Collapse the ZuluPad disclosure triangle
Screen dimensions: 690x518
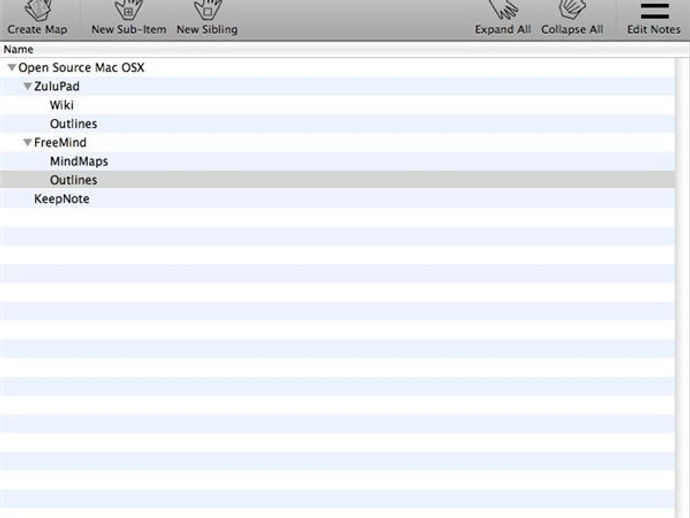pos(28,86)
